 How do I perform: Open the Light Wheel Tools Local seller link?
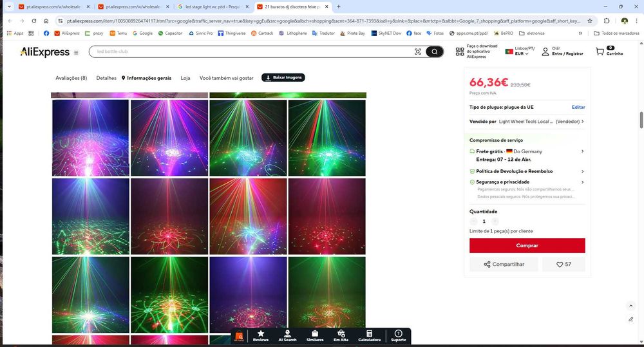[526, 122]
